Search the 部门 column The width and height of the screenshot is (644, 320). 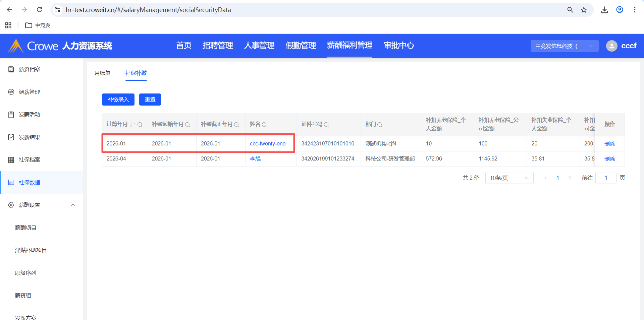(x=380, y=125)
